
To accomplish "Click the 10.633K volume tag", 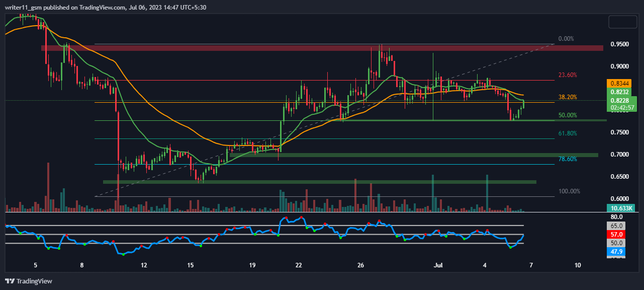I will (622, 208).
